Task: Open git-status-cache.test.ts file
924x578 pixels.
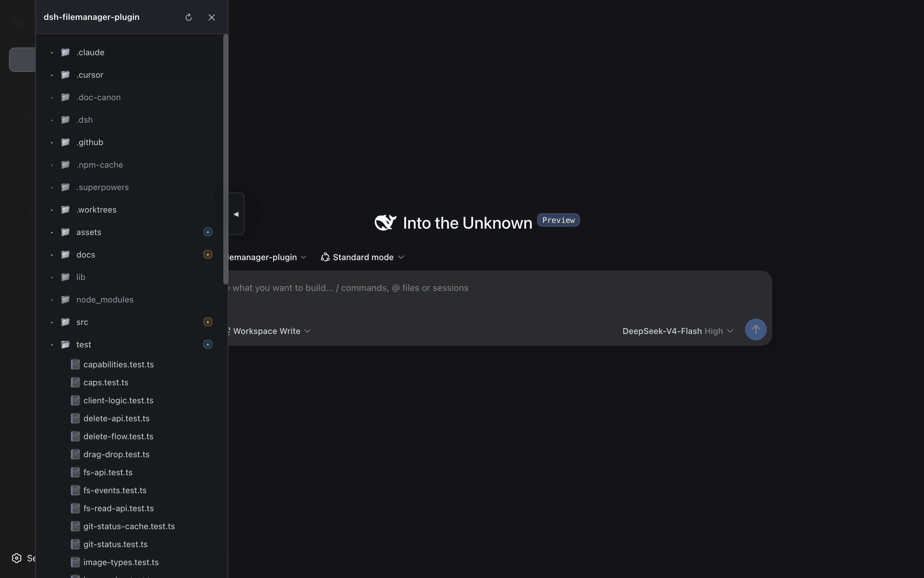Action: pos(129,526)
